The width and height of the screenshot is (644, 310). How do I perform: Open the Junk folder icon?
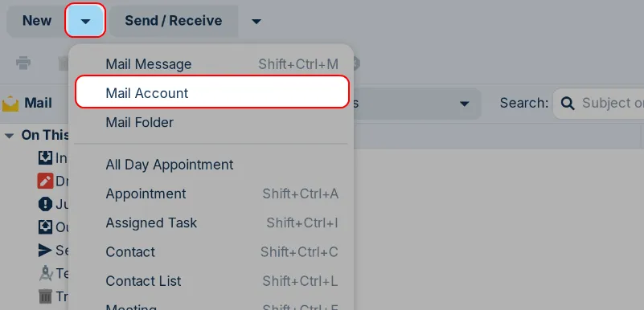pos(45,204)
